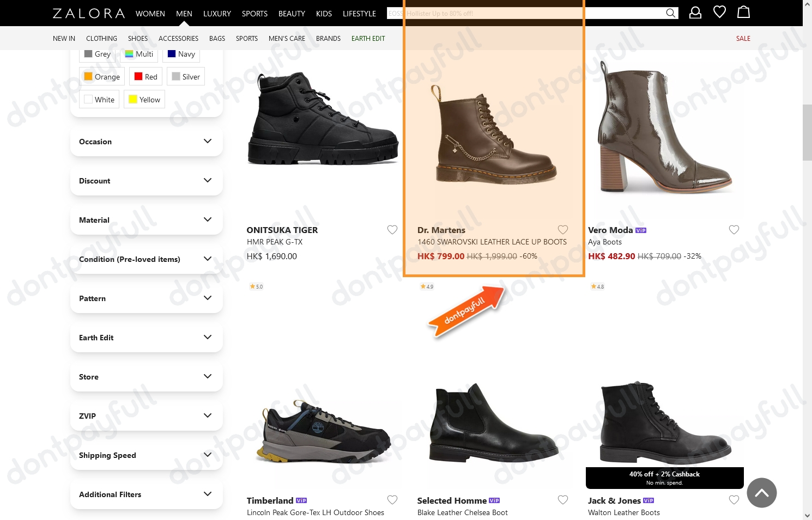Open the BEAUTY section
The image size is (812, 520).
(x=292, y=14)
